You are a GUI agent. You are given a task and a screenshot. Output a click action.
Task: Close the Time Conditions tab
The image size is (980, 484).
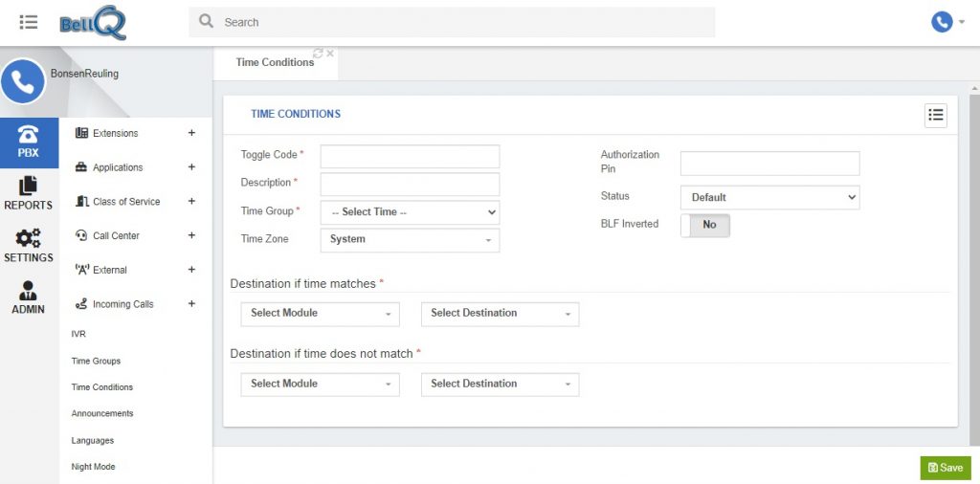click(x=330, y=53)
